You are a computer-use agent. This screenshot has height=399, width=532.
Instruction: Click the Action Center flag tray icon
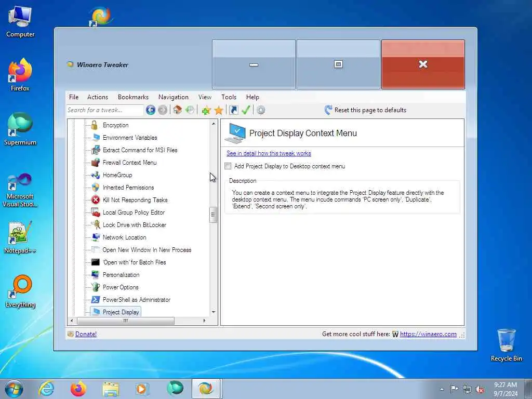(454, 390)
